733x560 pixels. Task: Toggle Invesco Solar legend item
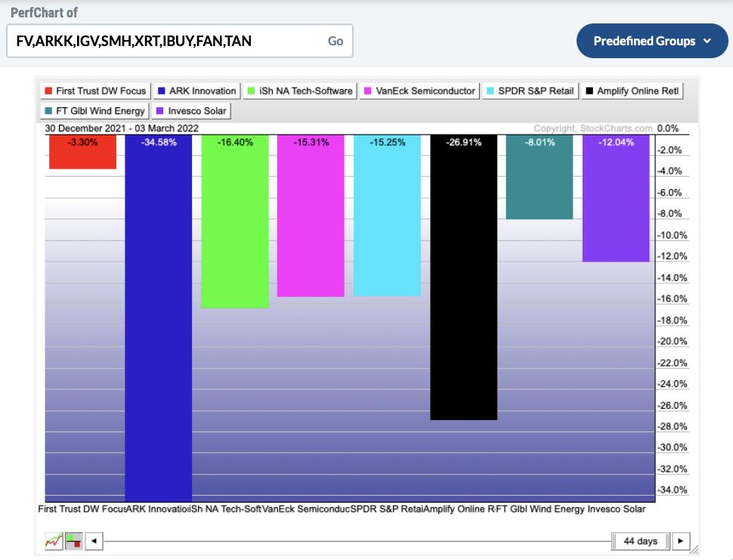(190, 110)
